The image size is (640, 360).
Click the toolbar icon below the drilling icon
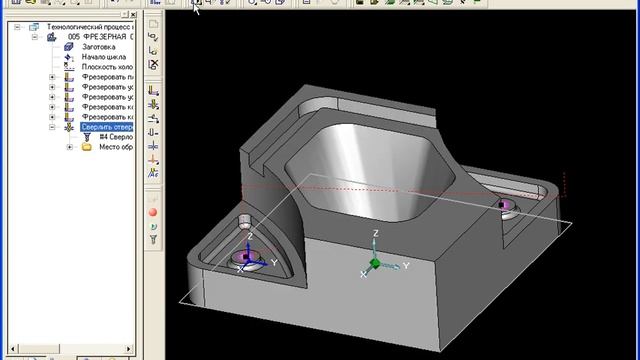[153, 119]
